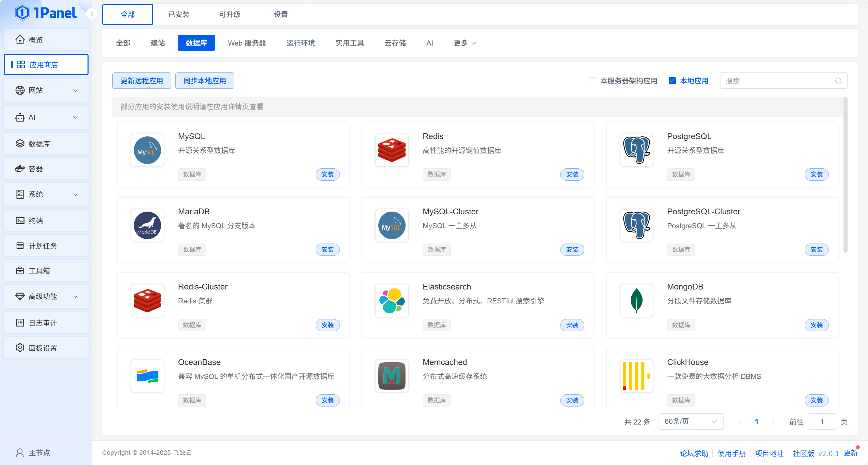This screenshot has height=465, width=868.
Task: Enable the server architecture apps checkbox
Action: 593,81
